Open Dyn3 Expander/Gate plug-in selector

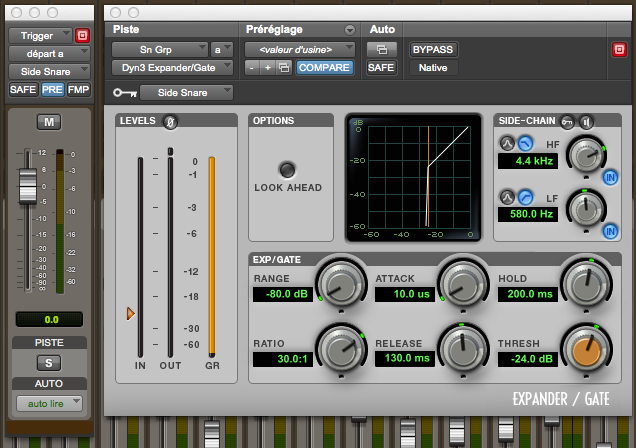tap(172, 68)
